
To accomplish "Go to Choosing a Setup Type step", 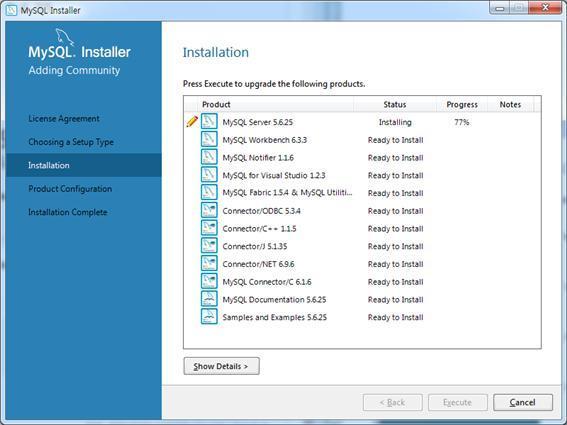I will [71, 142].
